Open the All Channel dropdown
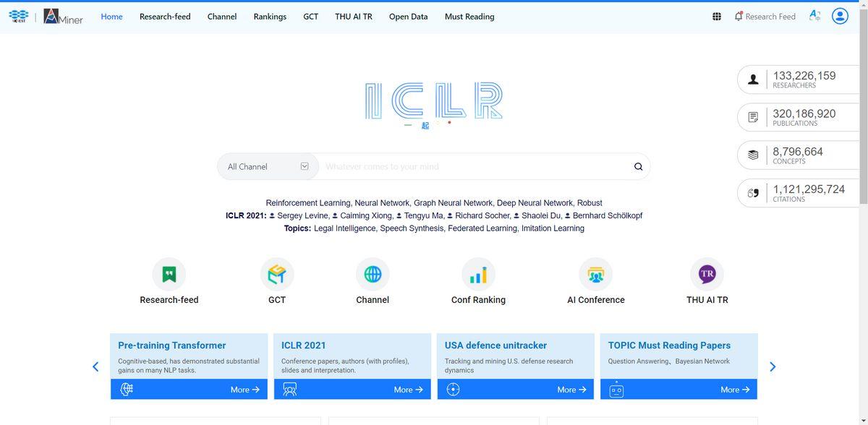 click(268, 166)
